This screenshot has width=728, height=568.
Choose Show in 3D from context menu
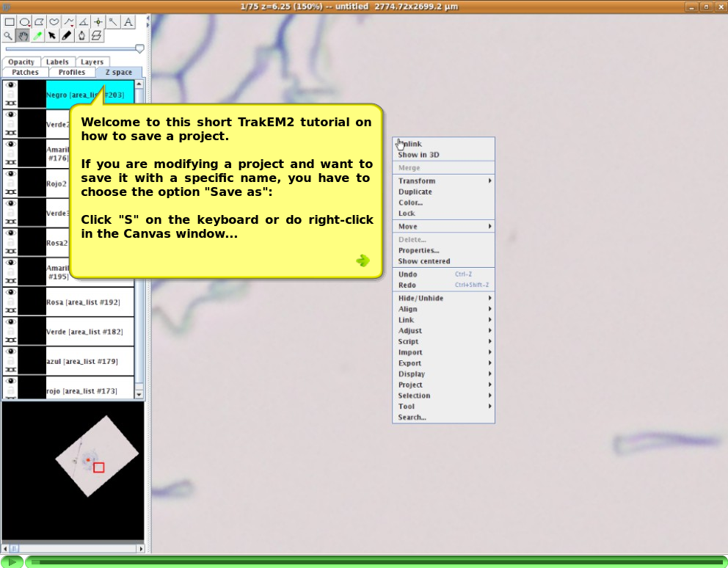click(x=443, y=155)
